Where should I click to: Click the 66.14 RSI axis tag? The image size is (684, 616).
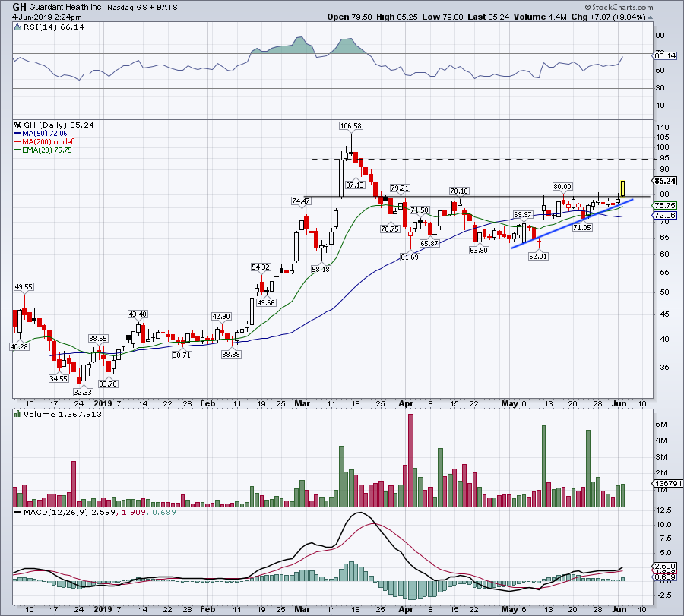pos(665,55)
